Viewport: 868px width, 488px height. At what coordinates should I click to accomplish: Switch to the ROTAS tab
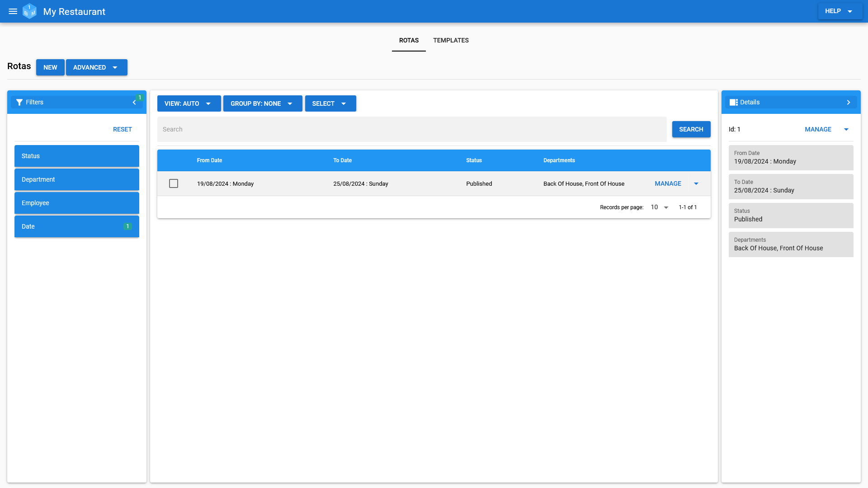[x=409, y=40]
